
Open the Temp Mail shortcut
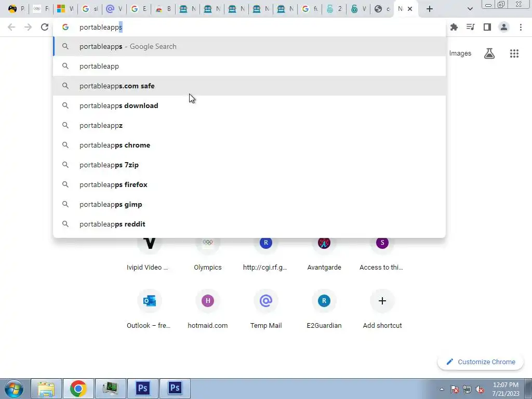[x=265, y=309]
